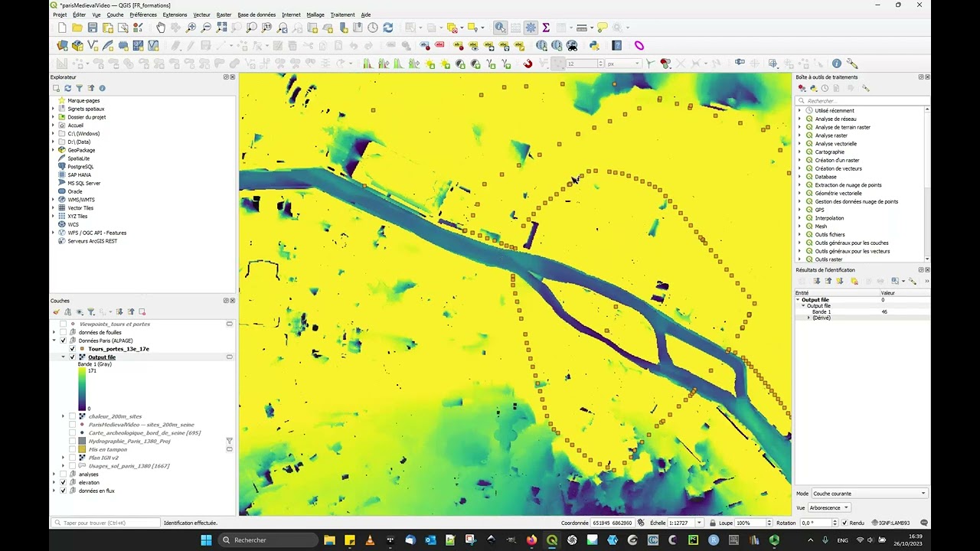Click the Save project icon

[x=92, y=27]
